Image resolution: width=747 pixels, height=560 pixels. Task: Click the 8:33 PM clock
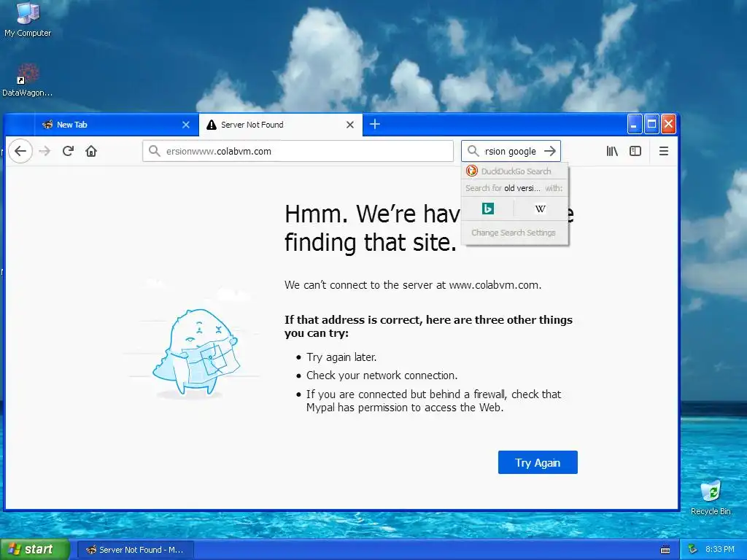click(719, 549)
